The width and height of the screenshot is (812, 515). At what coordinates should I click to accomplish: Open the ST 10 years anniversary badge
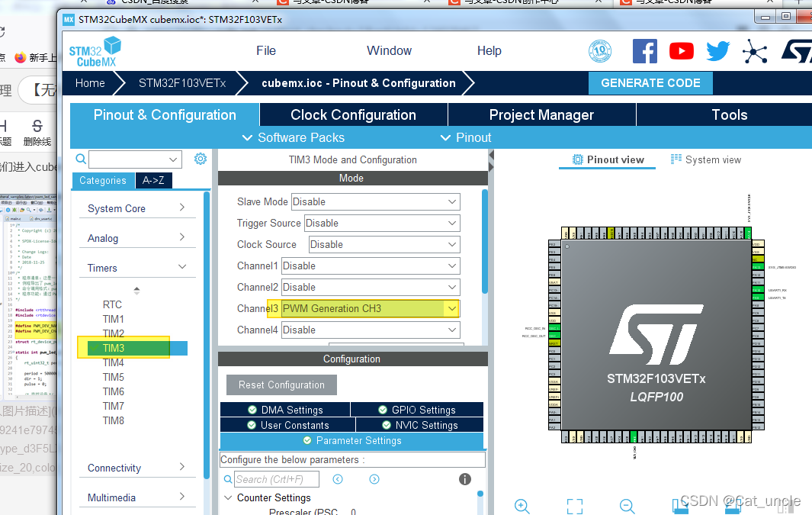coord(600,51)
